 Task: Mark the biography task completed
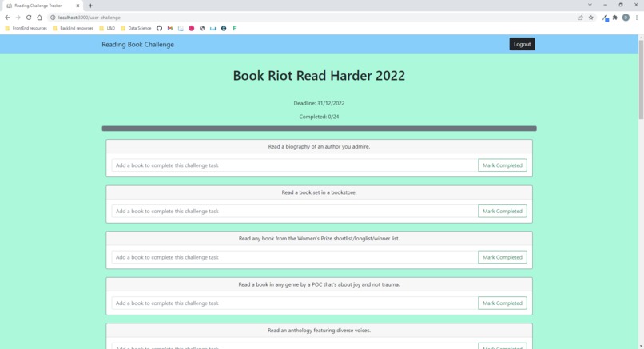[503, 165]
